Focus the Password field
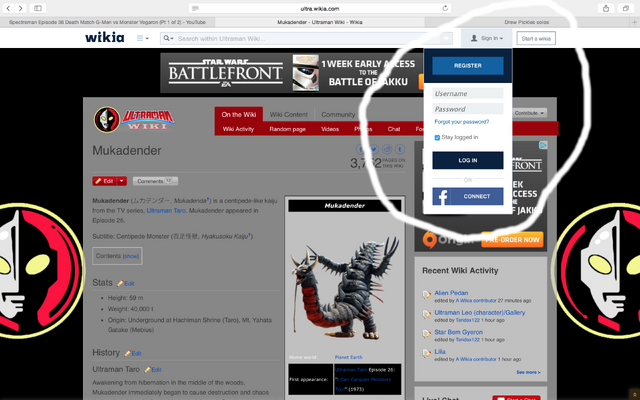The width and height of the screenshot is (640, 400). tap(468, 109)
